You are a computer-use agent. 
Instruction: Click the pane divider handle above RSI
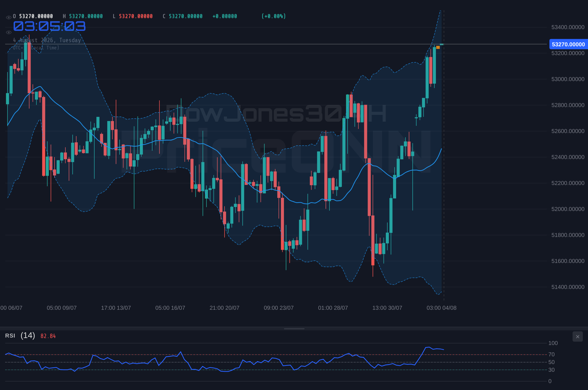(x=294, y=329)
